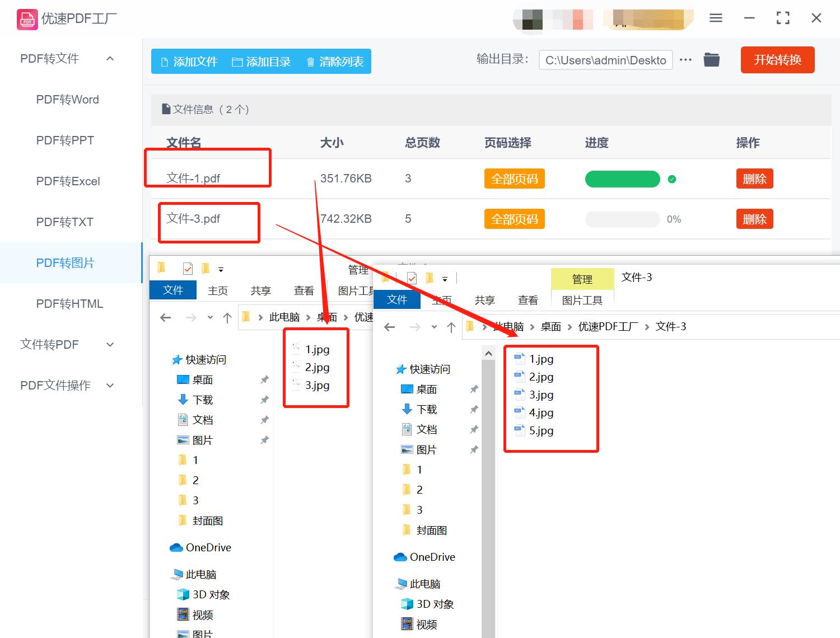The image size is (840, 638).
Task: Click the 开始转换 button
Action: [x=777, y=60]
